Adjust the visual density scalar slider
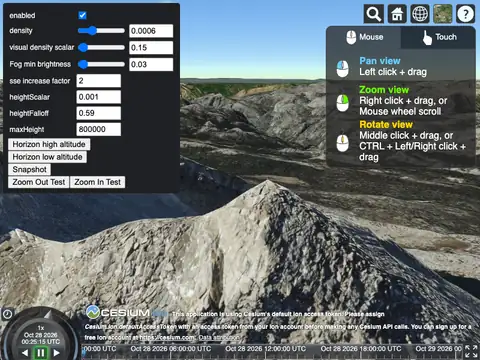Viewport: 480px width, 360px height. [x=101, y=47]
